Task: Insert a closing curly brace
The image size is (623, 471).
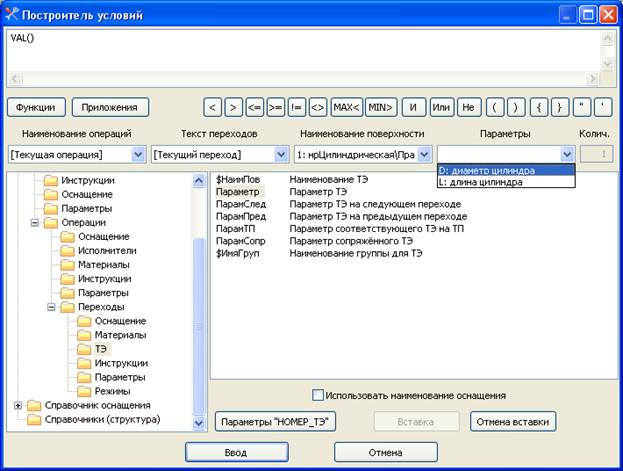Action: pyautogui.click(x=560, y=107)
